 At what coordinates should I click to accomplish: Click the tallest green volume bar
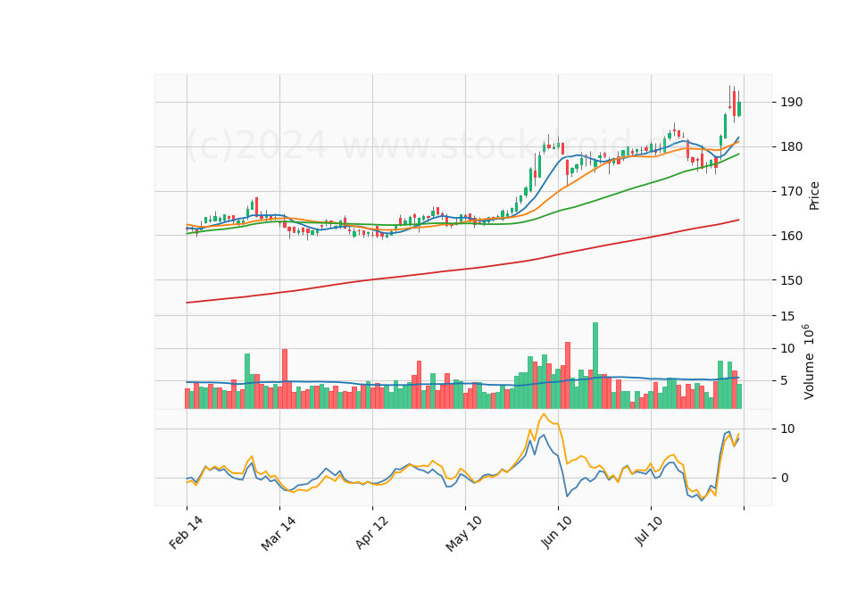coord(595,366)
